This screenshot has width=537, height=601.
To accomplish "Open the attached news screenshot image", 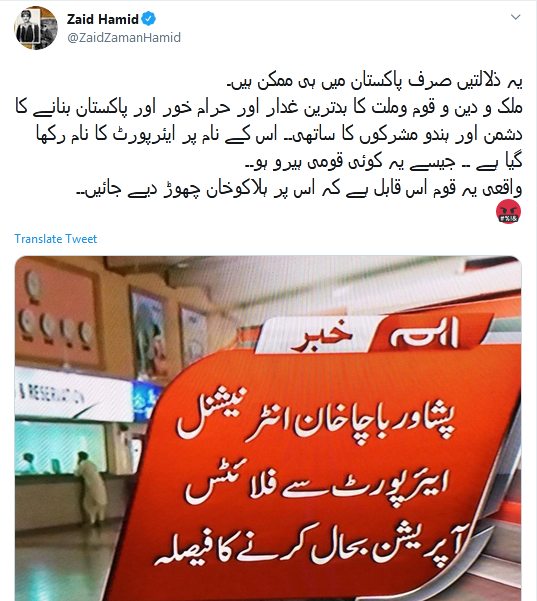I will click(x=268, y=428).
